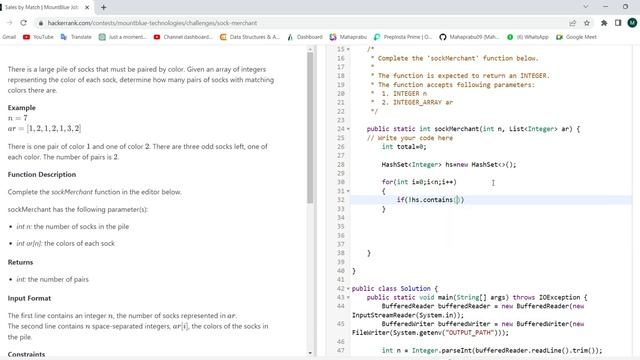The width and height of the screenshot is (640, 360).
Task: Open the Data Structures & A bookmark
Action: point(250,37)
